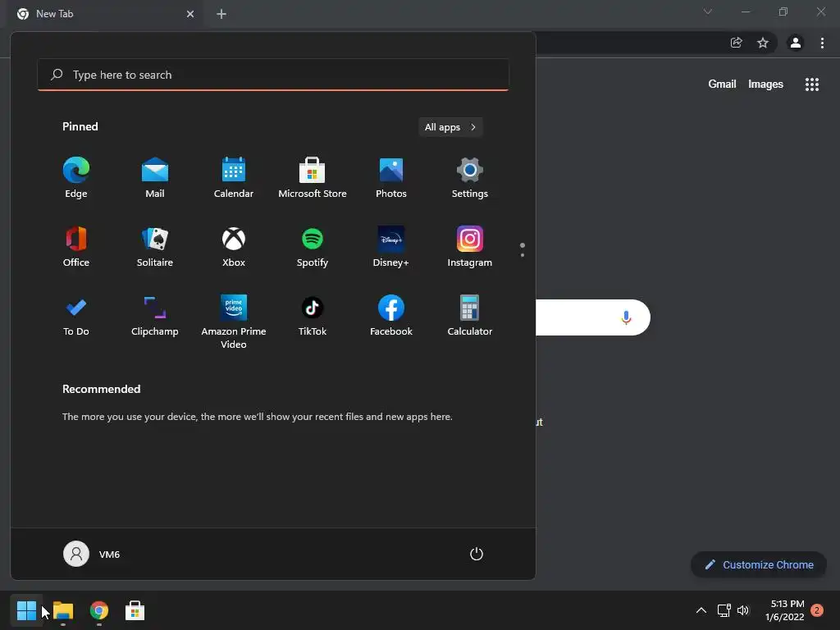Open the Google apps grid
This screenshot has height=630, width=840.
[812, 84]
